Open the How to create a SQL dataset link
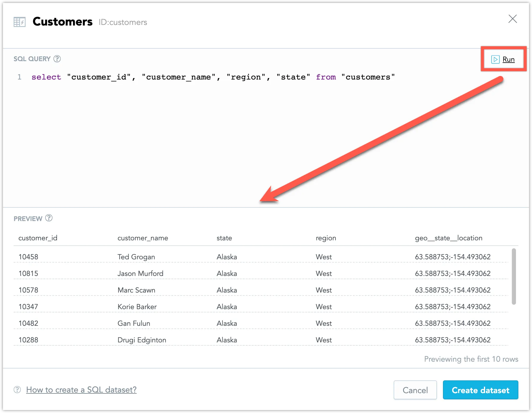 pos(81,390)
